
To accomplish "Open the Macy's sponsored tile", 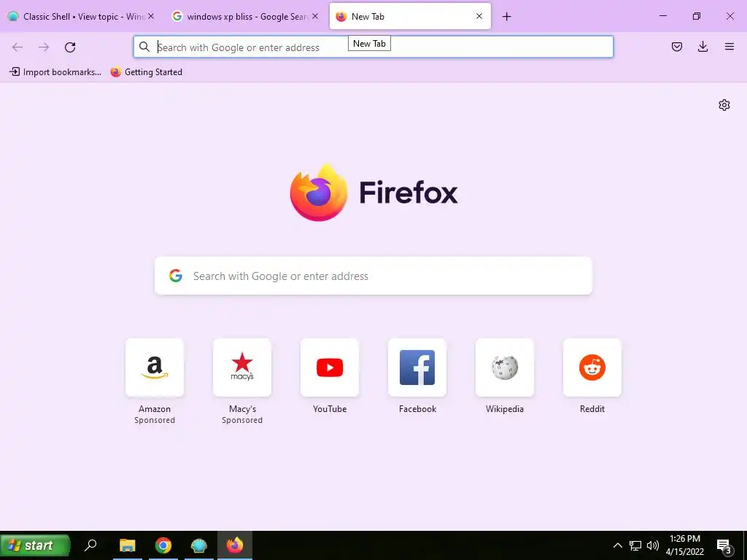I will [x=242, y=367].
